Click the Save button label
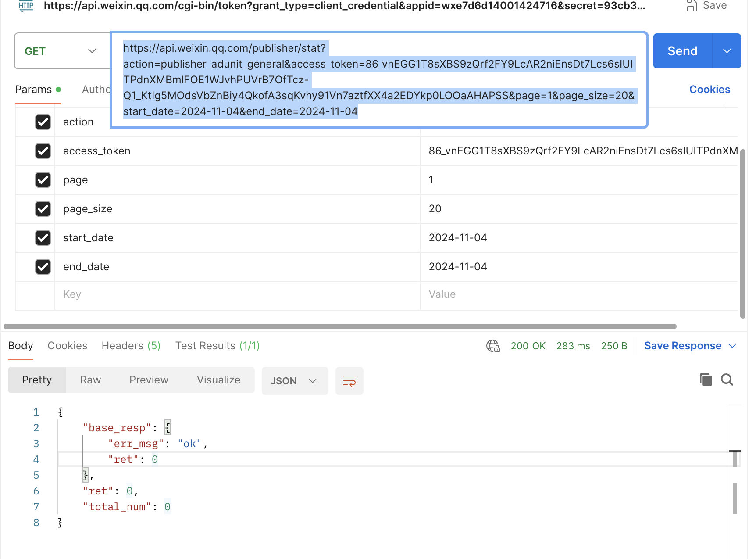Viewport: 756px width, 559px height. (715, 6)
